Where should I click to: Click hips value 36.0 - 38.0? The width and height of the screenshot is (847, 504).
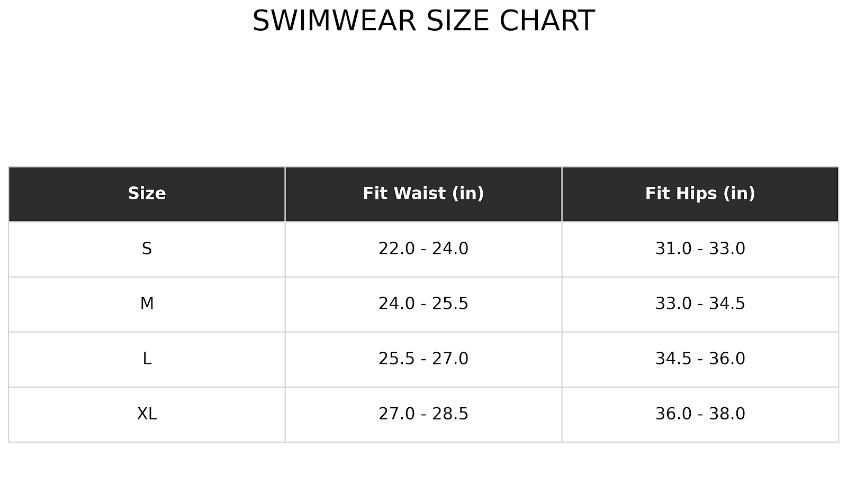click(x=700, y=414)
